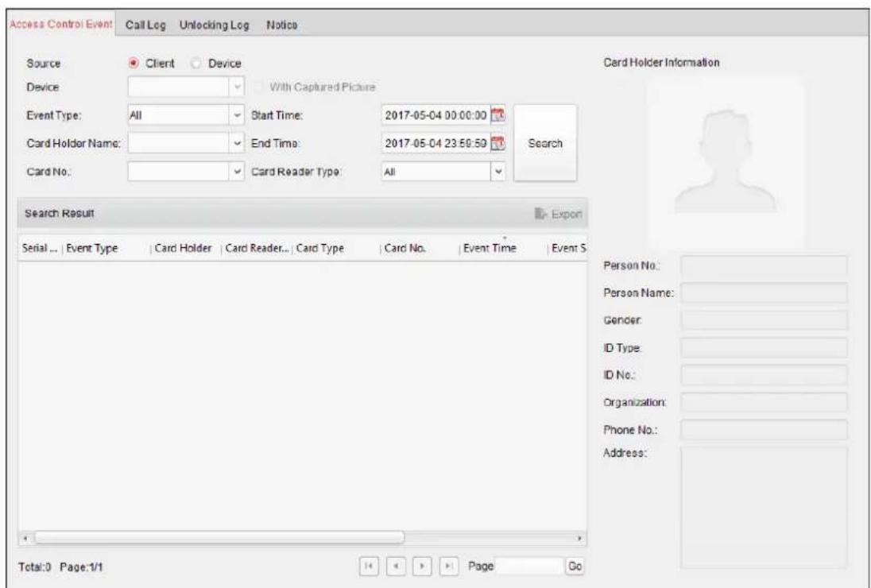Click the Address text area
Image resolution: width=871 pixels, height=588 pixels.
point(764,508)
